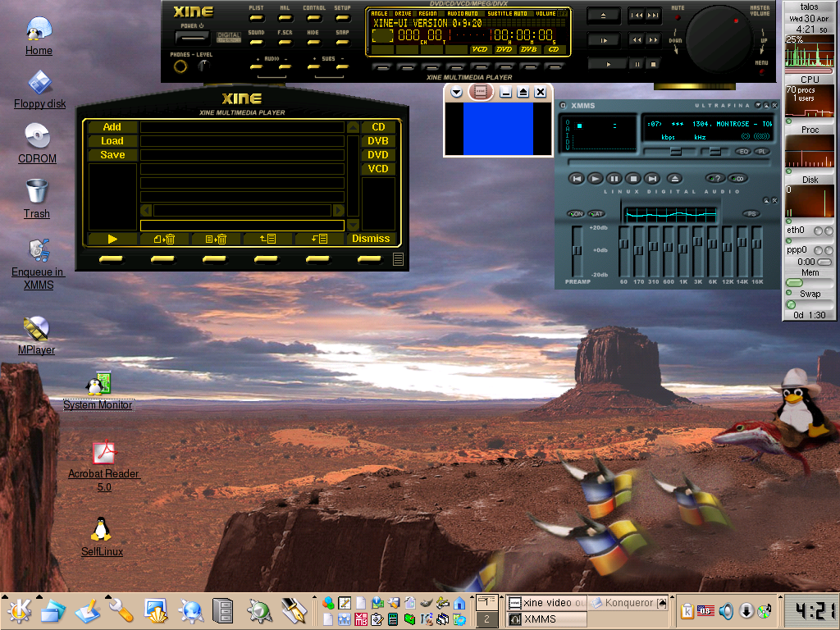Click XMMS eject button
This screenshot has height=630, width=840.
click(x=674, y=178)
